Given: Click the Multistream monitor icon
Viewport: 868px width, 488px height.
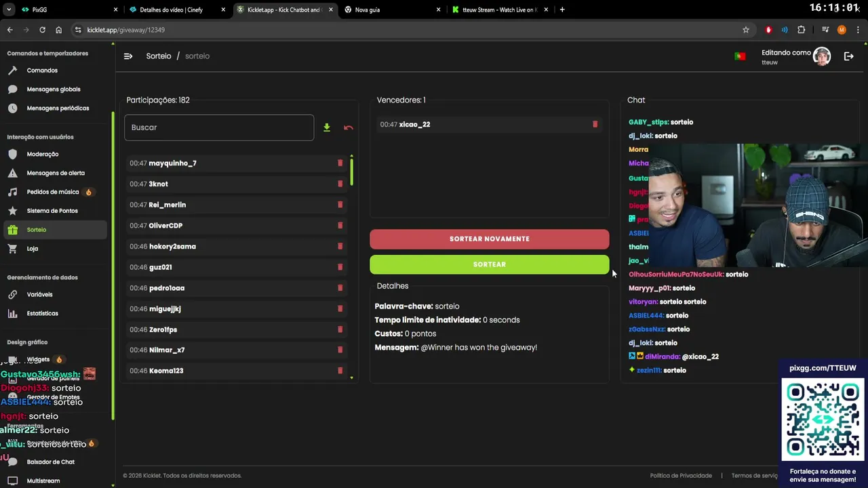Looking at the screenshot, I should pos(12,481).
